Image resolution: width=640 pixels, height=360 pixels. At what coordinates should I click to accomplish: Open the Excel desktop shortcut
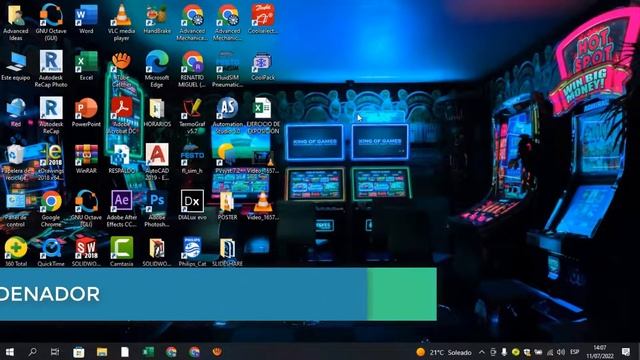coord(86,66)
